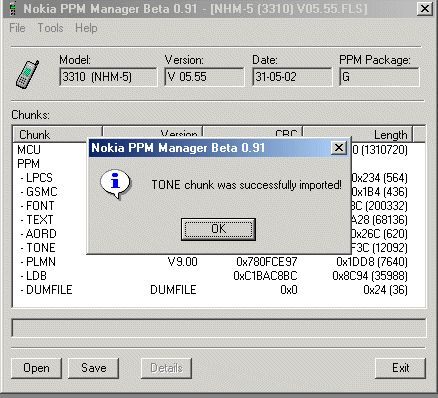Image resolution: width=438 pixels, height=398 pixels.
Task: Click the Open button
Action: click(x=36, y=368)
